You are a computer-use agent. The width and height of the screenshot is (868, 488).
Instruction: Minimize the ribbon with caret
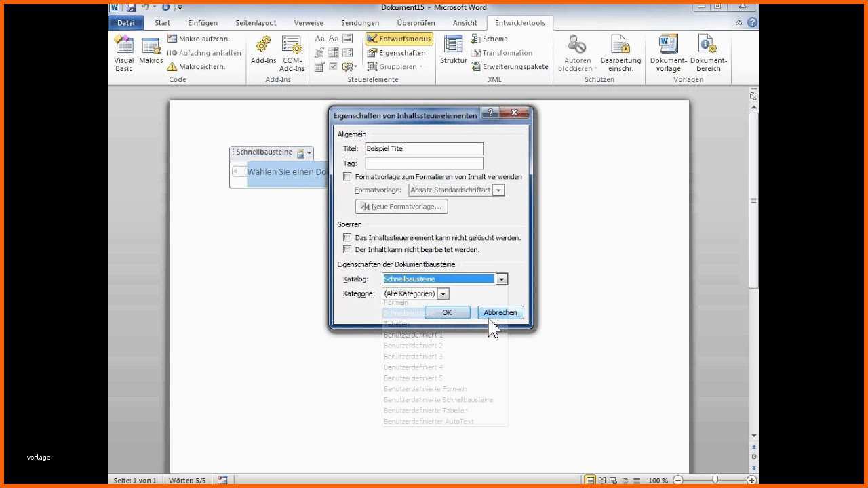tap(740, 22)
